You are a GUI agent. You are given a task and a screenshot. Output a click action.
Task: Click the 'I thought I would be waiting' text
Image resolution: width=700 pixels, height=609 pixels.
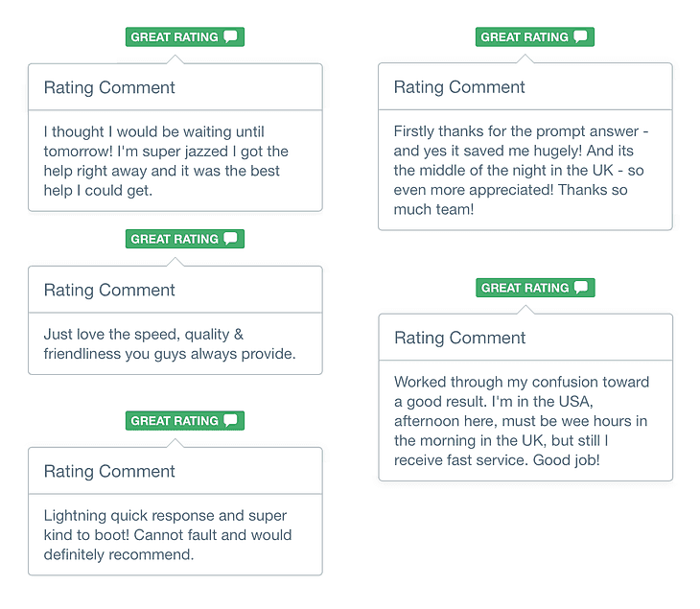pos(166,161)
